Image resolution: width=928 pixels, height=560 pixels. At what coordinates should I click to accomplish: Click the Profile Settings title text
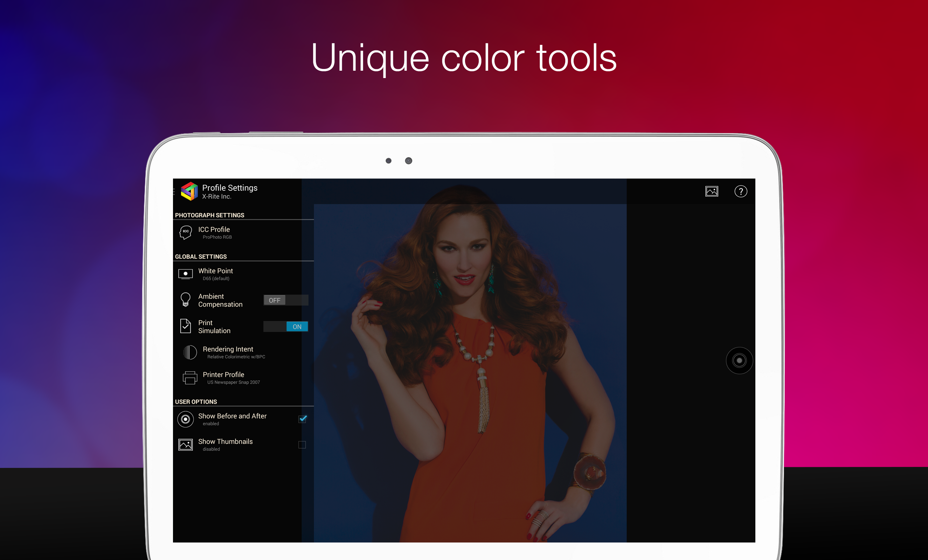click(x=230, y=188)
